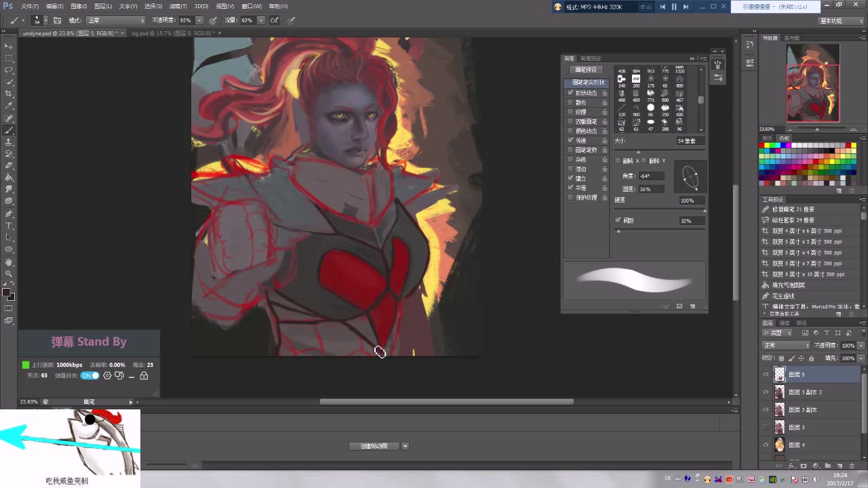Screen dimensions: 868x488
Task: Open the layer filter type dropdown
Action: (778, 333)
